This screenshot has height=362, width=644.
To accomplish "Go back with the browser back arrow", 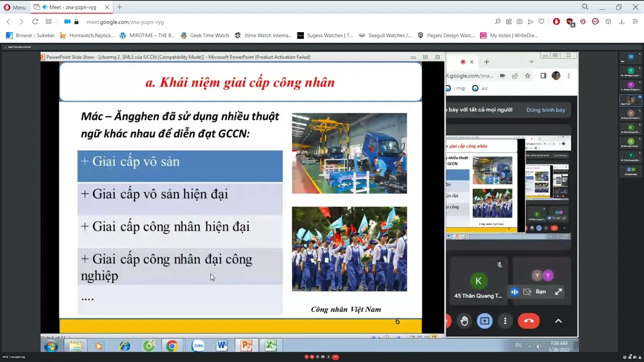I will click(8, 22).
